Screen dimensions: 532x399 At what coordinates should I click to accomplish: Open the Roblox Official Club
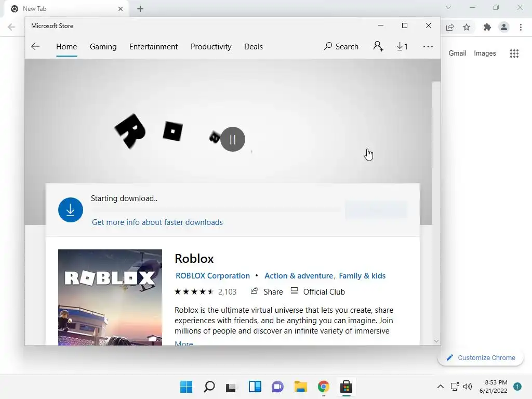[318, 292]
